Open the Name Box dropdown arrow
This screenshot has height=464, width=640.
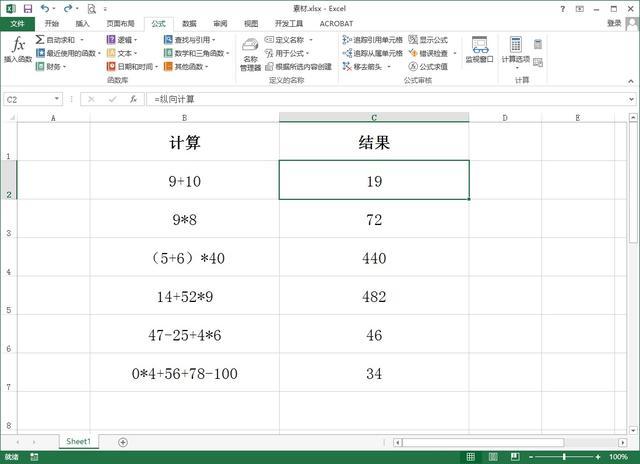[57, 99]
